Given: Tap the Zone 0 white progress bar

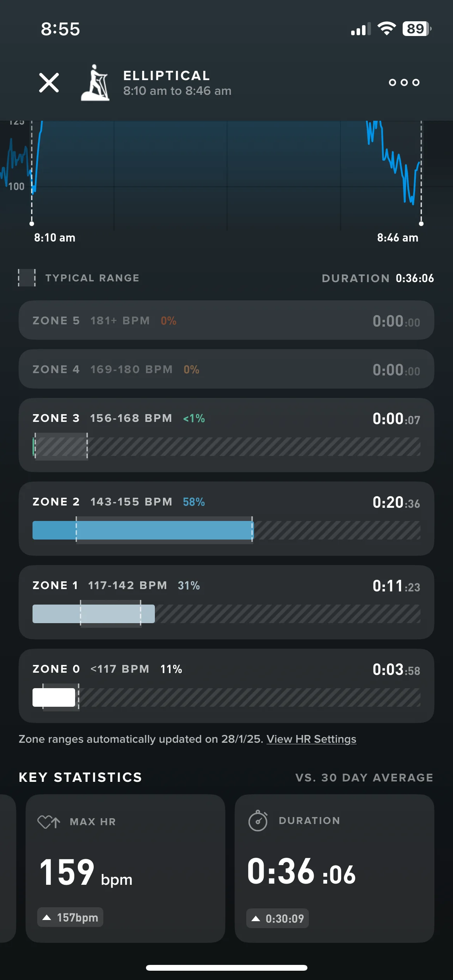Looking at the screenshot, I should (54, 697).
